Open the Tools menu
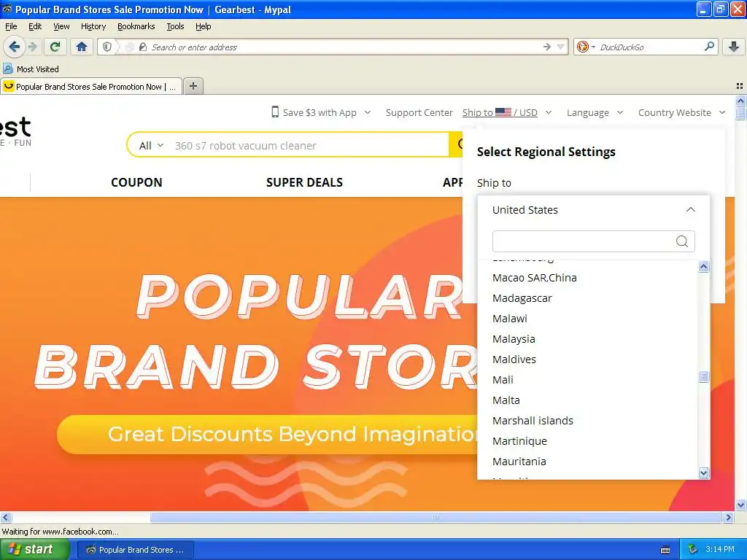 point(175,26)
